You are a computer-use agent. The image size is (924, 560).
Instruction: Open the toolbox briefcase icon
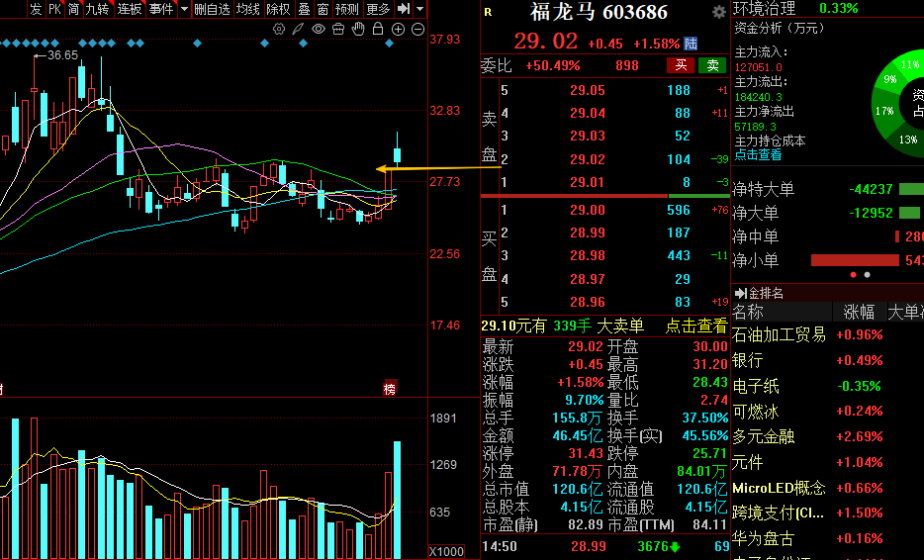[338, 29]
